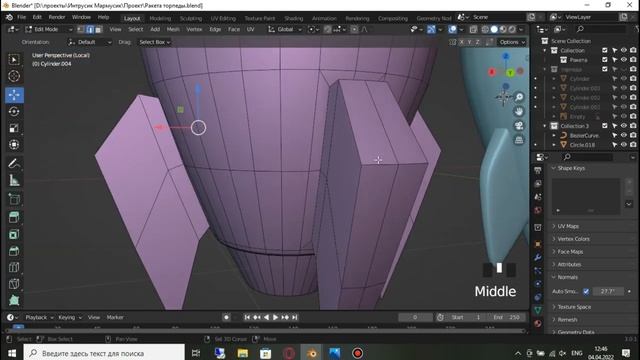
Task: Jump to the timeline start frame
Action: [x=247, y=317]
